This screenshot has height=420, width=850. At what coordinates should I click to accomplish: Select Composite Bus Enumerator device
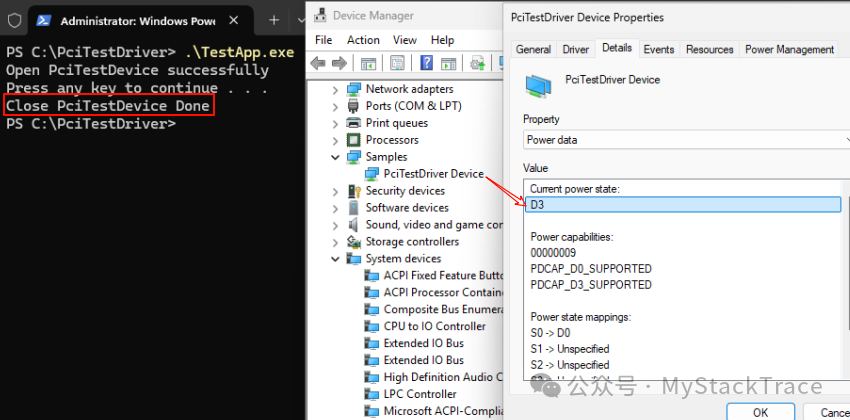[x=444, y=309]
